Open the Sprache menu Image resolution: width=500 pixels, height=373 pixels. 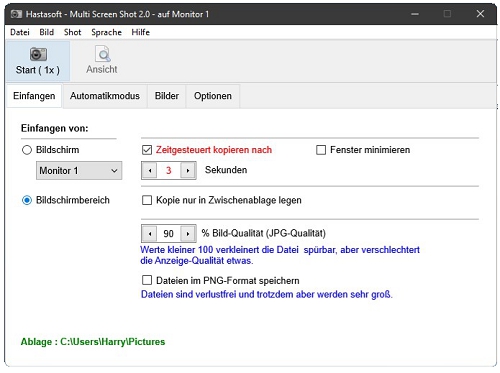click(x=106, y=32)
